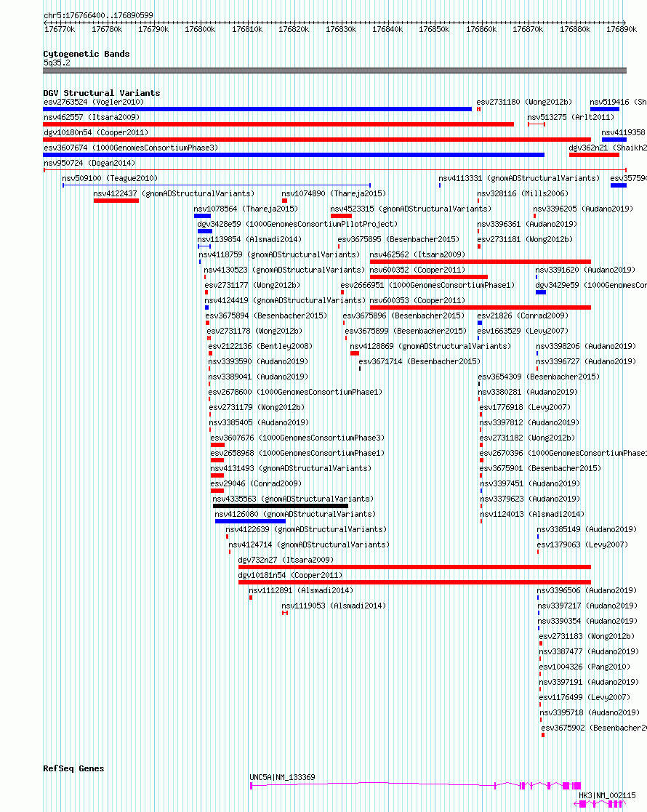Viewport: 647px width, 812px height.
Task: Click the nsv4113331 gnomADStructuralVariants label
Action: 519,178
